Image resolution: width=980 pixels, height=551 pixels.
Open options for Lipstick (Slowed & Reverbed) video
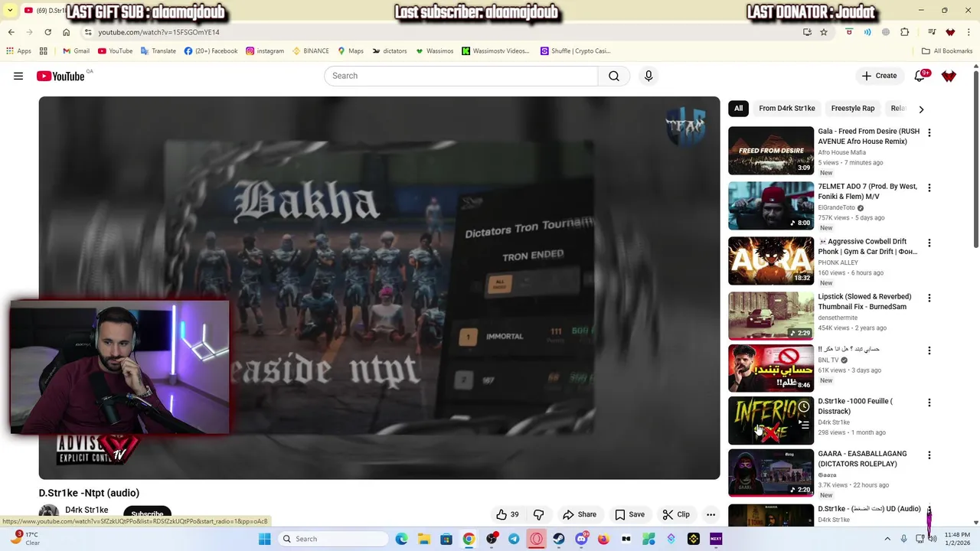point(929,298)
